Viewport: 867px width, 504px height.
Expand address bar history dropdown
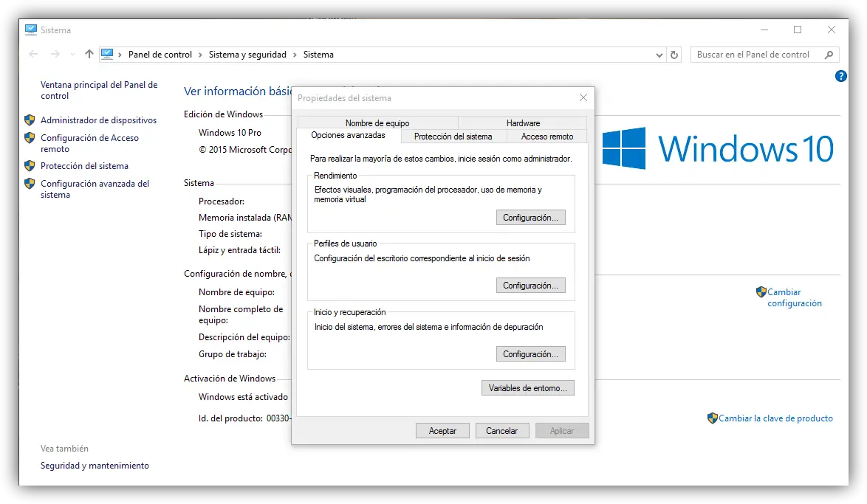[659, 55]
